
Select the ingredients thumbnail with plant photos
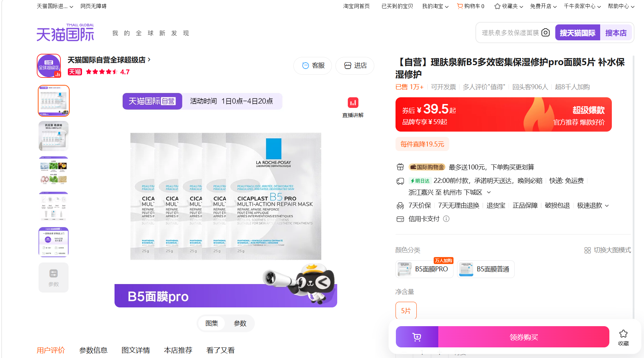point(54,172)
